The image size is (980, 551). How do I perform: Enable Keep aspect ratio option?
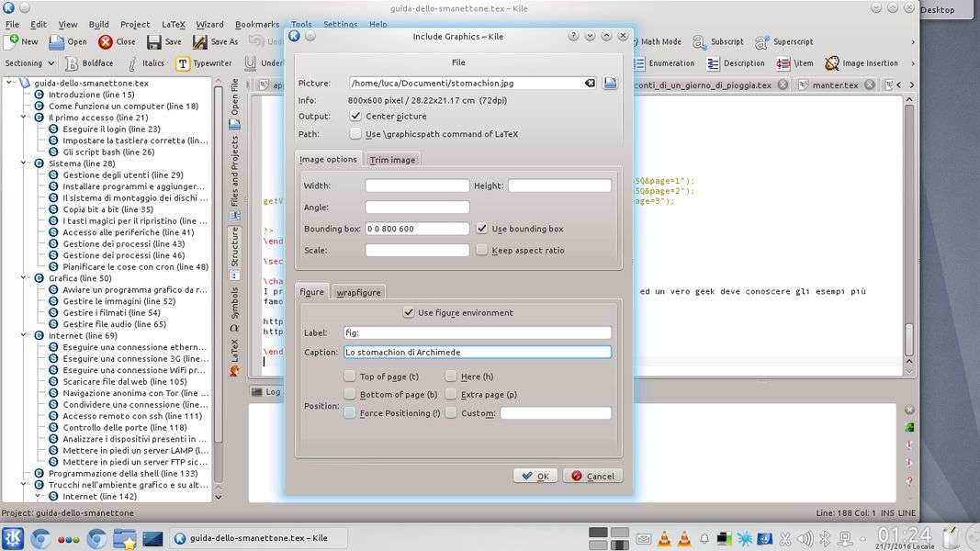[x=482, y=250]
